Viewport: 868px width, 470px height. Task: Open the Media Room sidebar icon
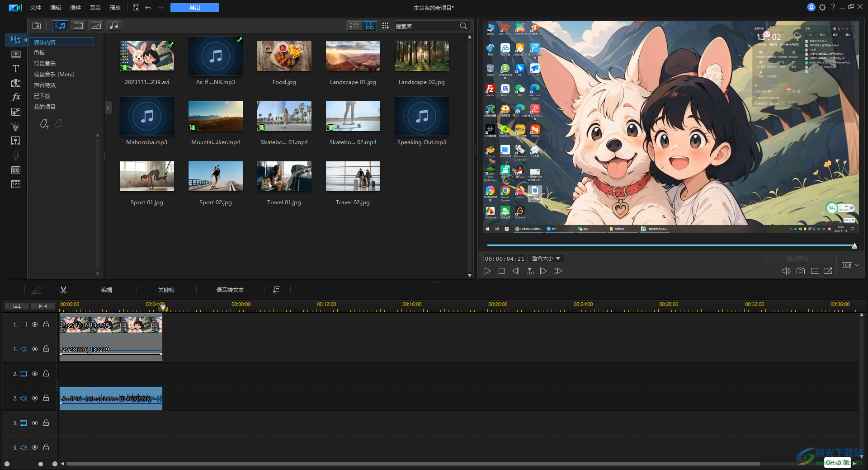[x=16, y=40]
